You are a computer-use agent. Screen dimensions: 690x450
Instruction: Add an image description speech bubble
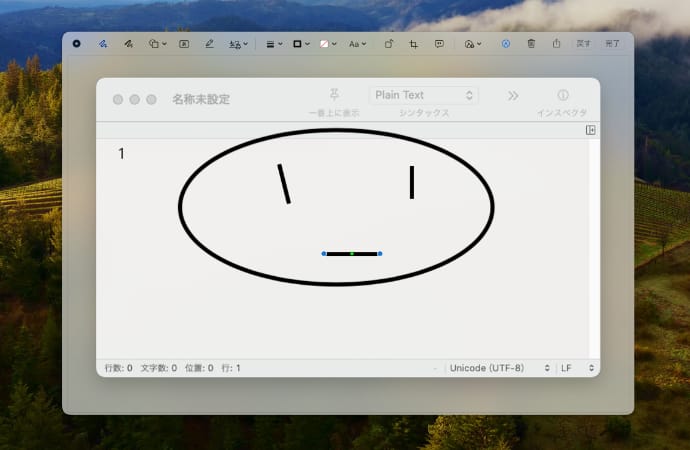click(x=440, y=44)
